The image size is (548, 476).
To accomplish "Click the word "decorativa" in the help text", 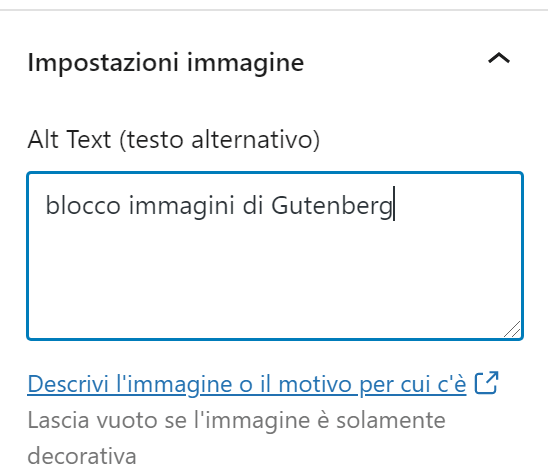I will click(x=82, y=456).
